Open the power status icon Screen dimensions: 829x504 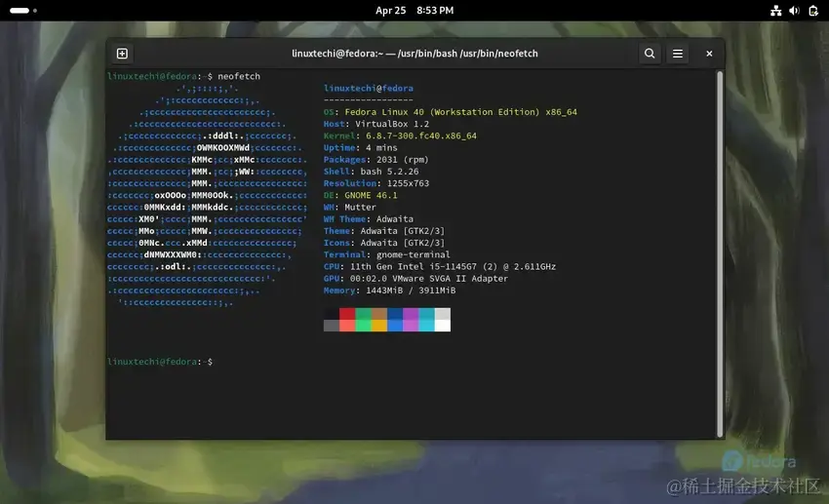(813, 11)
